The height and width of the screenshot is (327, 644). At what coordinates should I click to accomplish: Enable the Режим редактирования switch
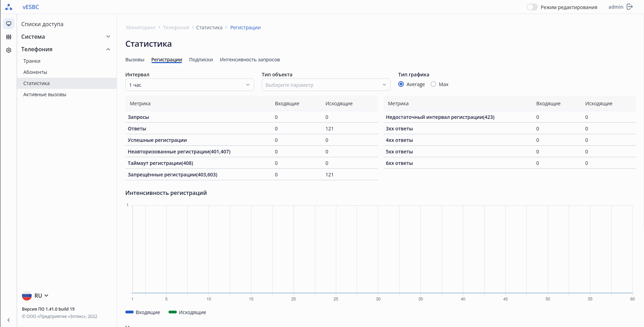tap(532, 7)
